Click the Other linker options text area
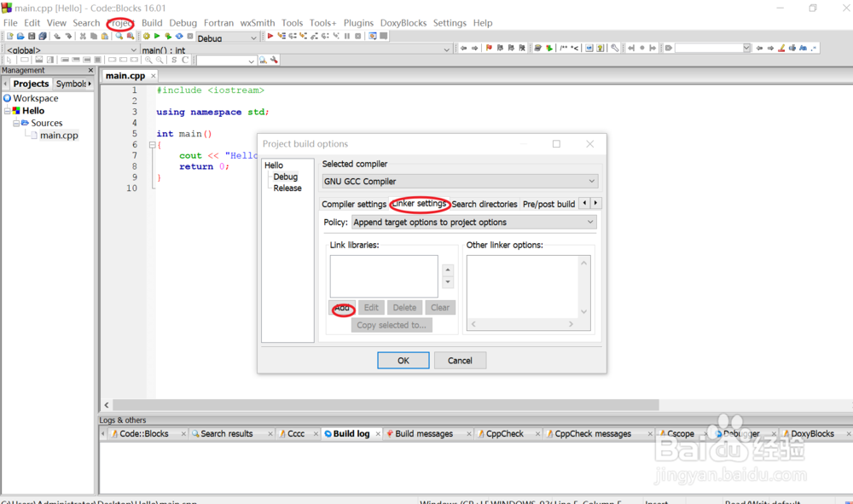The width and height of the screenshot is (853, 504). pyautogui.click(x=524, y=287)
